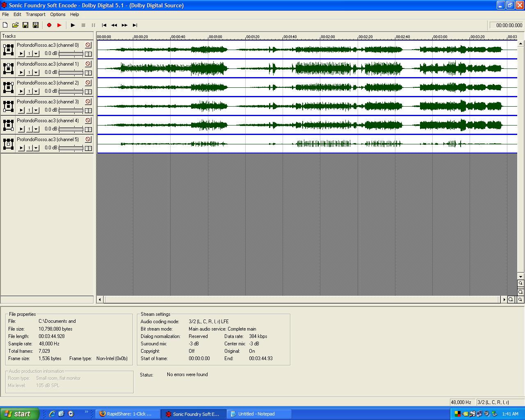Click the channel 5 speaker assignment icon
The image size is (525, 420).
click(8, 144)
